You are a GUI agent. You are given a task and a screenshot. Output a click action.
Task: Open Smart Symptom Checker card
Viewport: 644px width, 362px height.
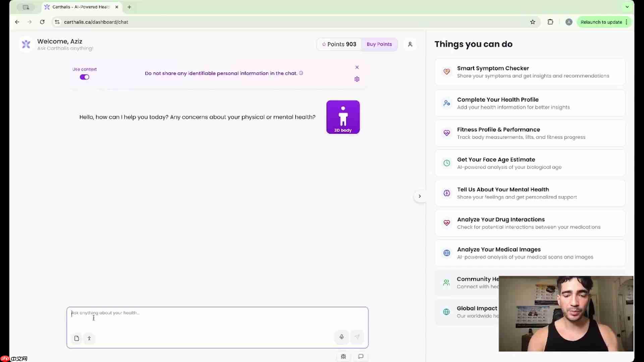point(530,72)
